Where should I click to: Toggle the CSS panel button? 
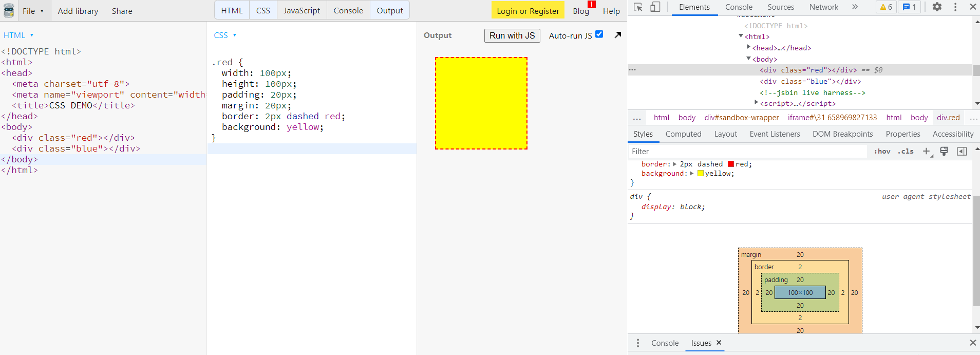point(263,10)
